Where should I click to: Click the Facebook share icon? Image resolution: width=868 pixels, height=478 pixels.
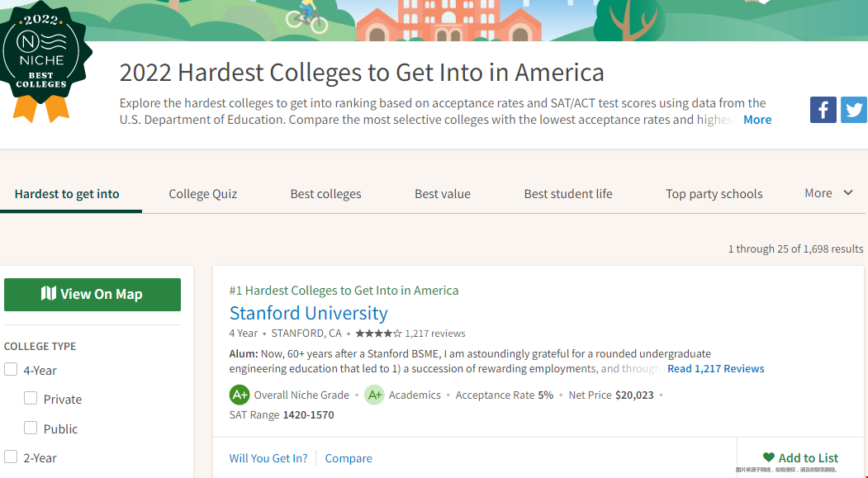823,110
